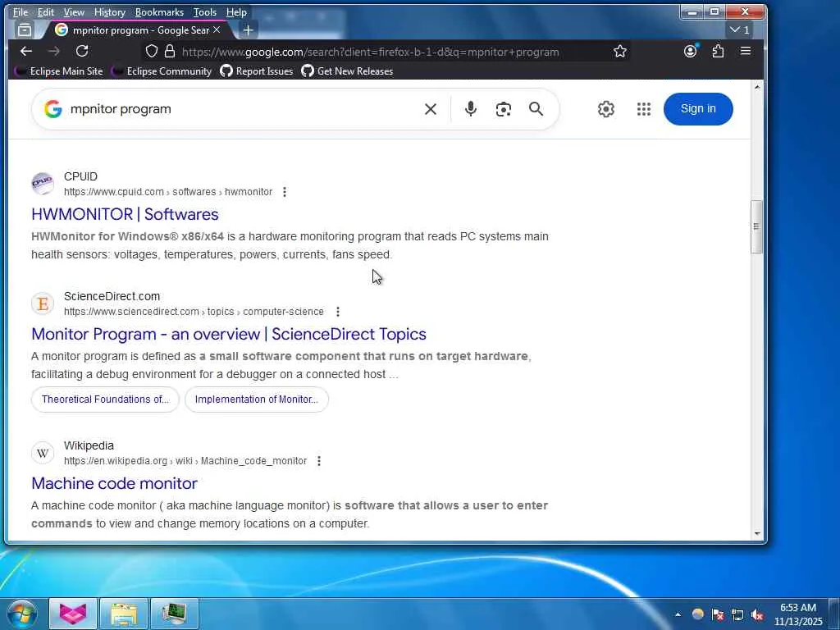Image resolution: width=840 pixels, height=630 pixels.
Task: Open the Google apps grid
Action: 644,109
